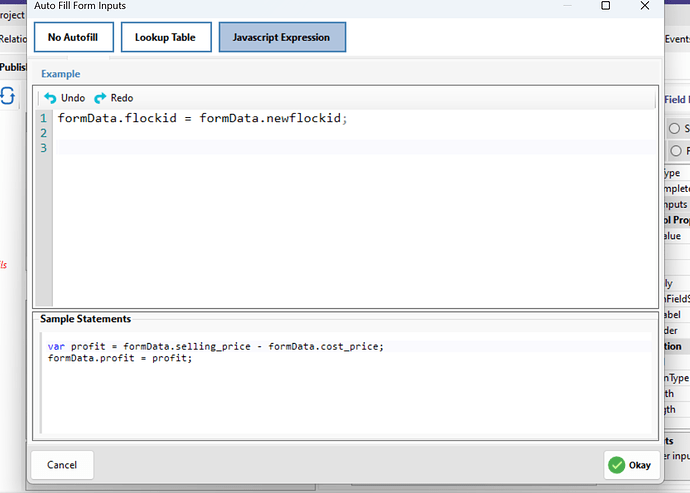Image resolution: width=690 pixels, height=493 pixels.
Task: Maximize the Auto Fill Form Inputs dialog
Action: coord(606,6)
